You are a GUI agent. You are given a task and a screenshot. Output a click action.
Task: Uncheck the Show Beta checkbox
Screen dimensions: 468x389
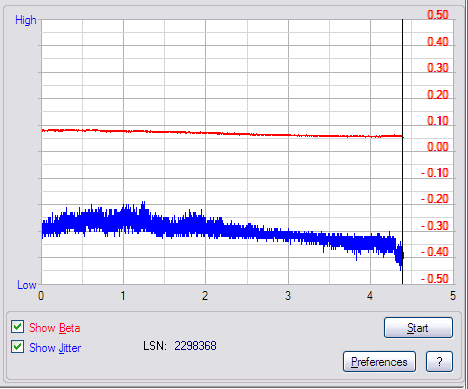click(x=17, y=327)
